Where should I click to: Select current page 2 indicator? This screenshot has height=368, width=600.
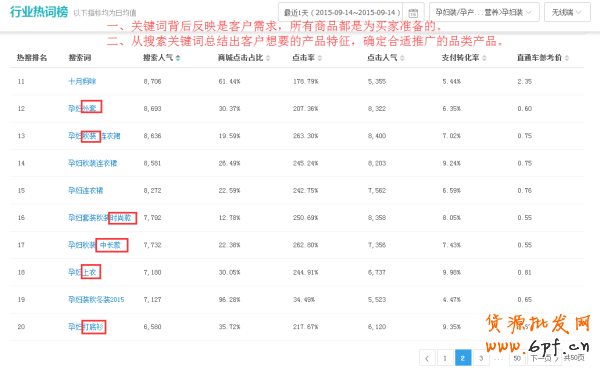463,358
